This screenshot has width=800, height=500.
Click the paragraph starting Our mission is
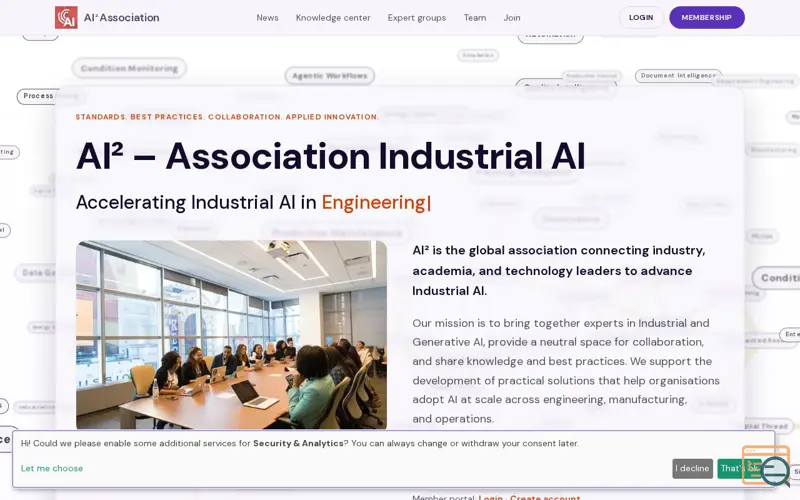point(566,371)
